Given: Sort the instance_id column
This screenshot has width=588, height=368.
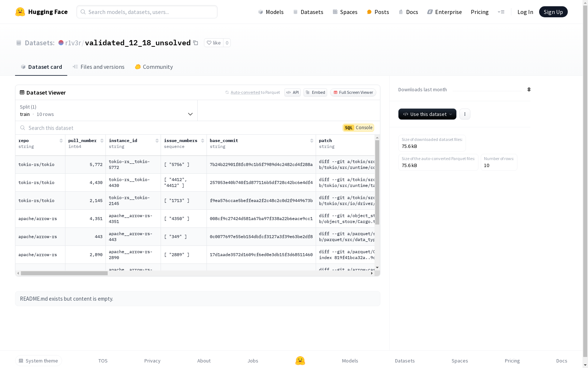Looking at the screenshot, I should click(x=157, y=141).
